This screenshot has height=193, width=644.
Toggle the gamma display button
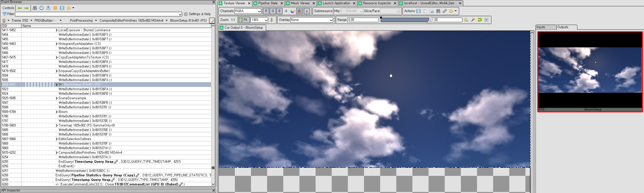[x=307, y=11]
